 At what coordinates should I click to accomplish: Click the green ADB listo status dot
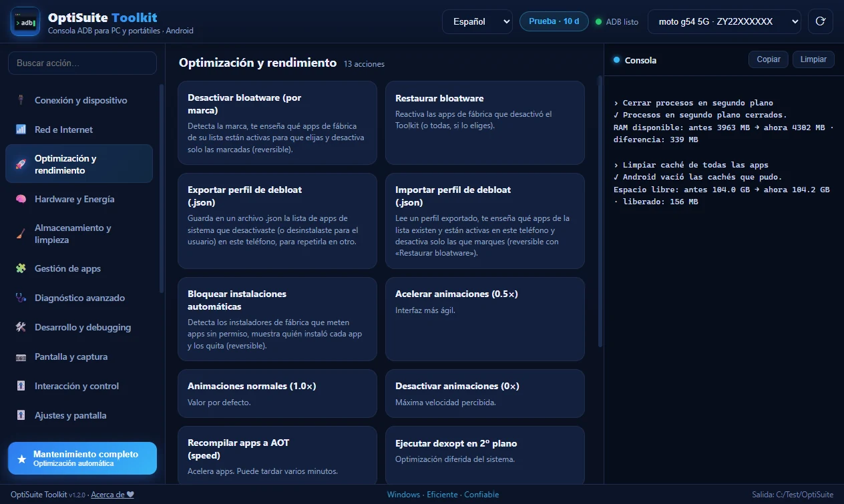[x=598, y=22]
